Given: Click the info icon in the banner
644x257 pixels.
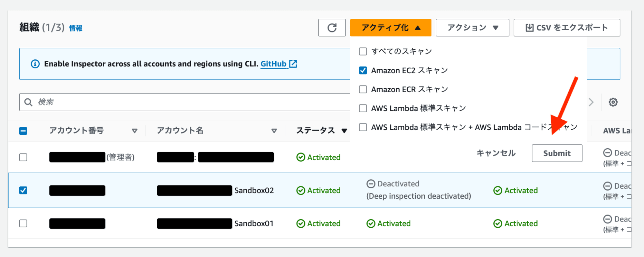Looking at the screenshot, I should (x=35, y=64).
